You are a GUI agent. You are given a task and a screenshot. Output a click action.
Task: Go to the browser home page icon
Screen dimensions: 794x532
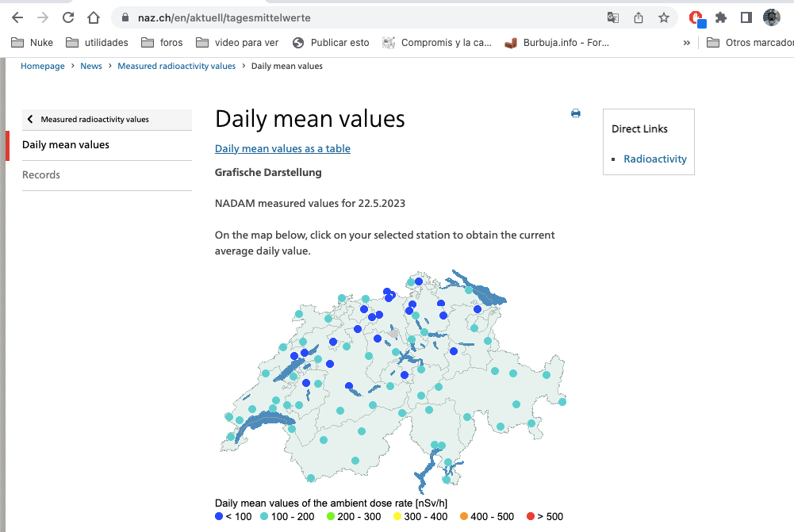94,17
